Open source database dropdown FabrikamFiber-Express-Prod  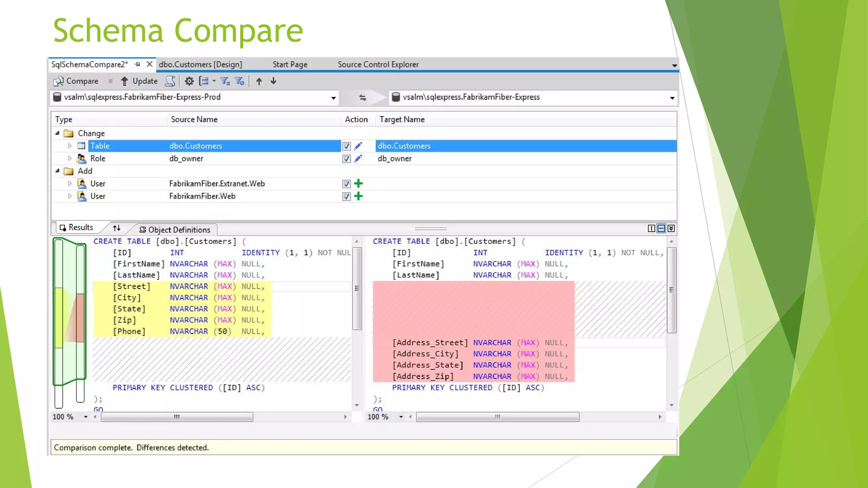(x=334, y=98)
